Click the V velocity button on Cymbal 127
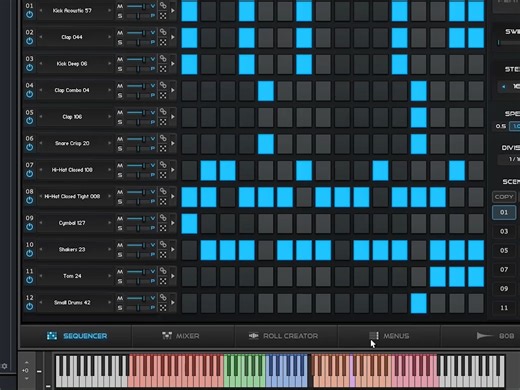The image size is (520, 390). (x=153, y=218)
